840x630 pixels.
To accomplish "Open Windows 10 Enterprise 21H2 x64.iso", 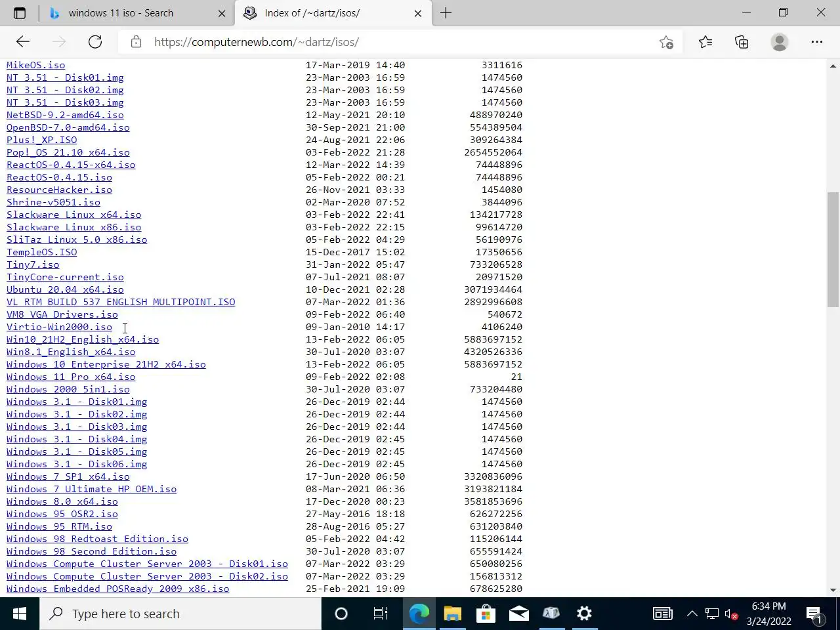I will coord(106,364).
